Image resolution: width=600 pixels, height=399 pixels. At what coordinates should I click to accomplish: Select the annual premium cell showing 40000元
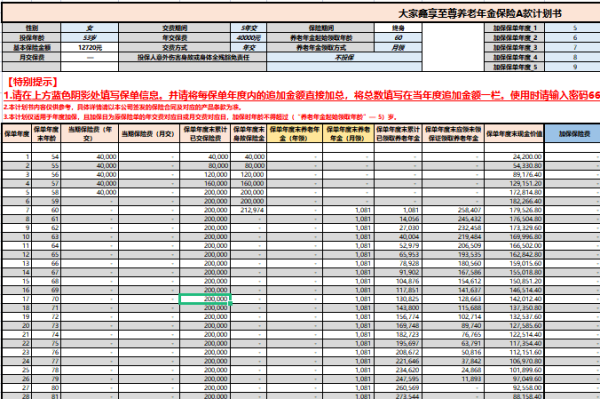tap(249, 37)
